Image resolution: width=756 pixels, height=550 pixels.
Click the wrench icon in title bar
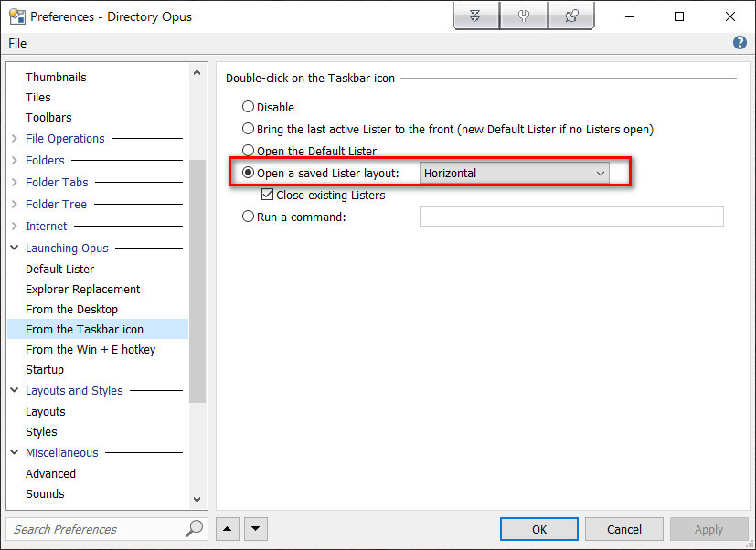[x=524, y=16]
